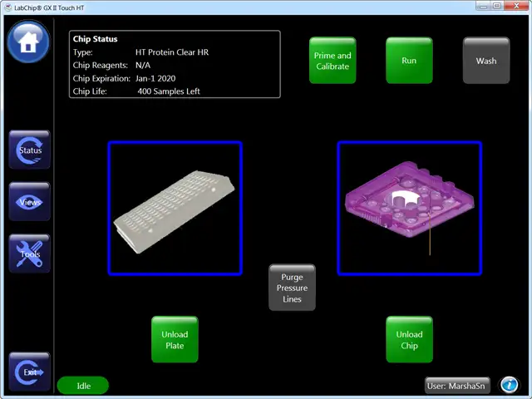Open the Tools wrench icon

30,254
